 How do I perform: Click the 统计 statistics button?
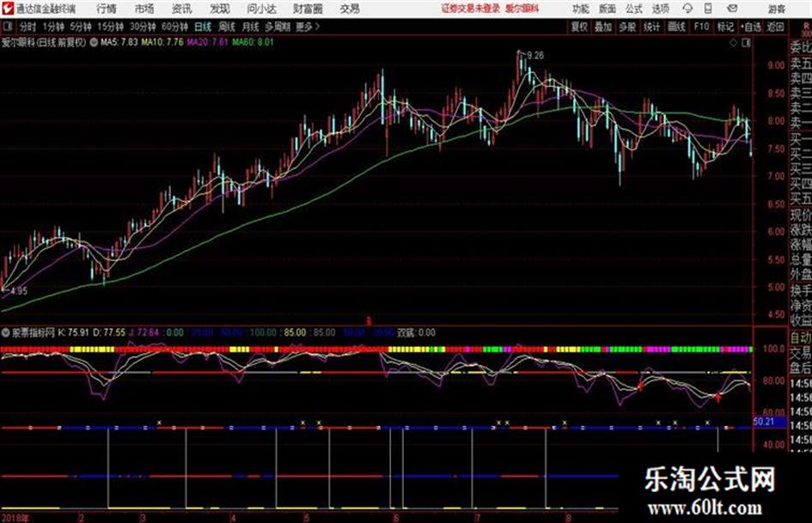click(x=651, y=27)
